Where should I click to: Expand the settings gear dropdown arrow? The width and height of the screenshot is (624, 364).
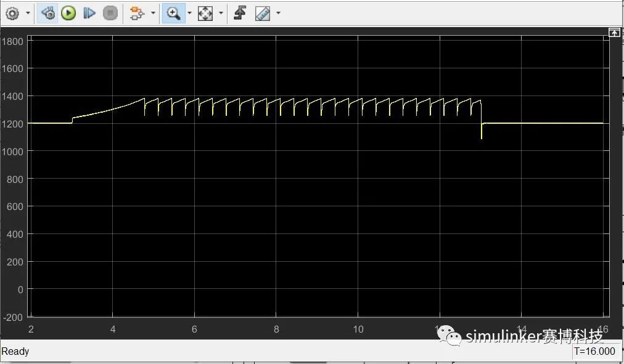[x=27, y=13]
